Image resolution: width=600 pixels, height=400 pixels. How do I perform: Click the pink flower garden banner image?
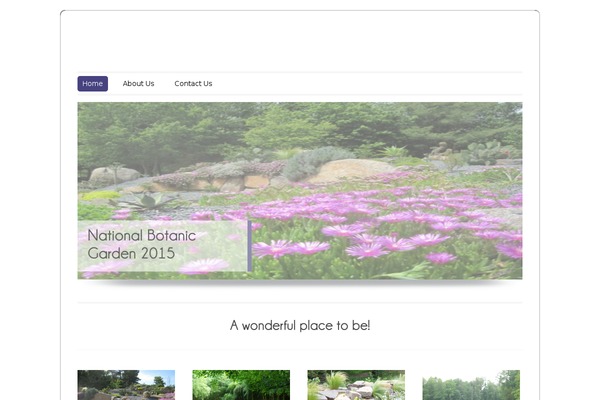pos(300,190)
